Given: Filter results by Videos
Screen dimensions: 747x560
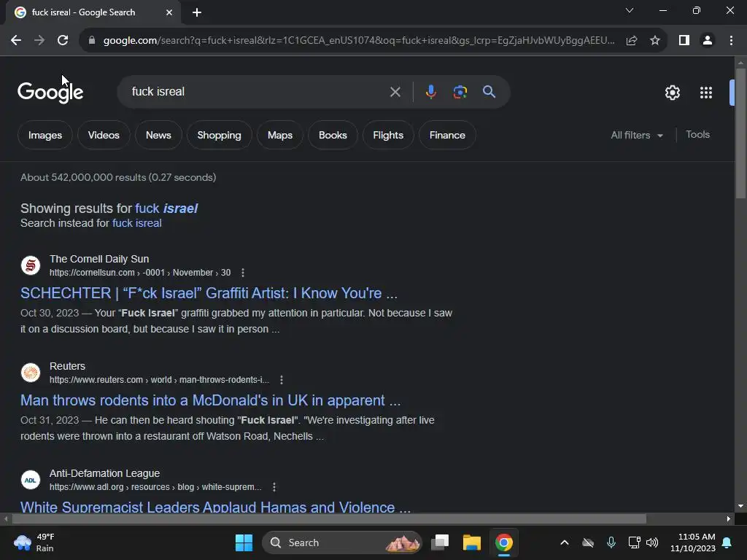Looking at the screenshot, I should pyautogui.click(x=104, y=135).
